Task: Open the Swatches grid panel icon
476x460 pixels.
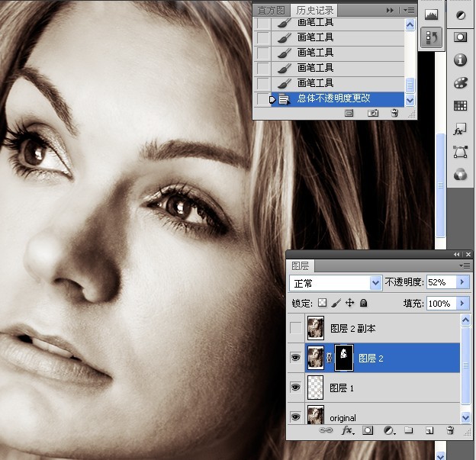Action: coord(460,106)
